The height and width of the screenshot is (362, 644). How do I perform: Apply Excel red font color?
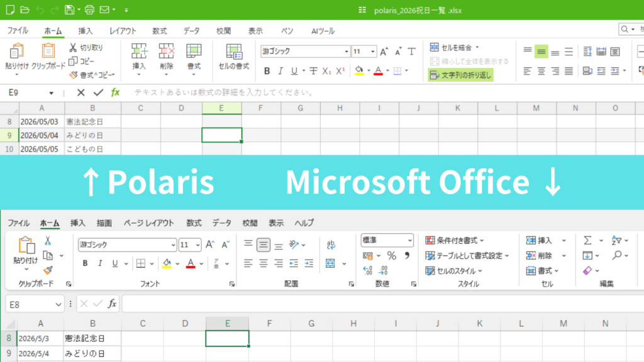[x=191, y=263]
